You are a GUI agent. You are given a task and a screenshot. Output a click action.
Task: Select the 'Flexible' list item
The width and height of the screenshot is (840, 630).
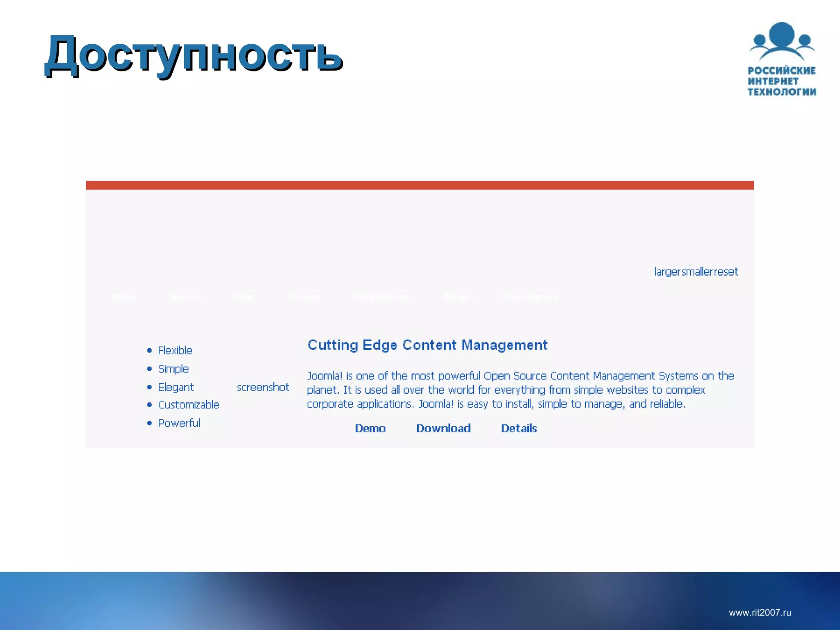[175, 350]
